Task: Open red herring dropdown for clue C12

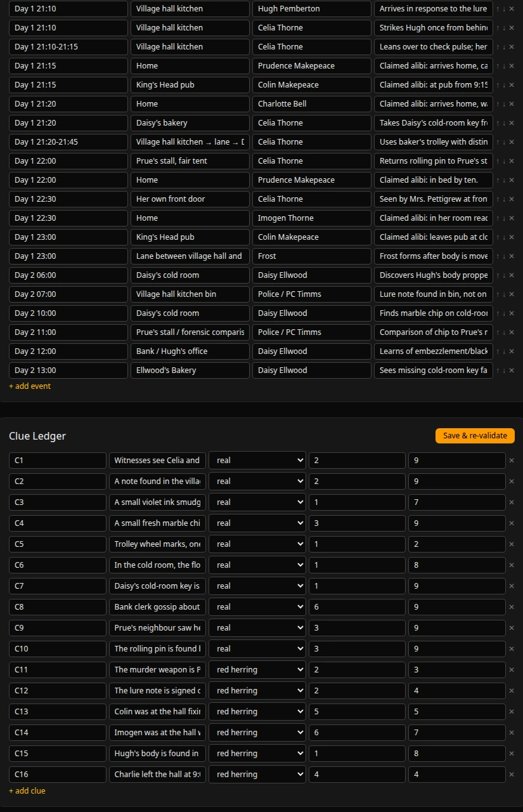Action: click(x=257, y=691)
